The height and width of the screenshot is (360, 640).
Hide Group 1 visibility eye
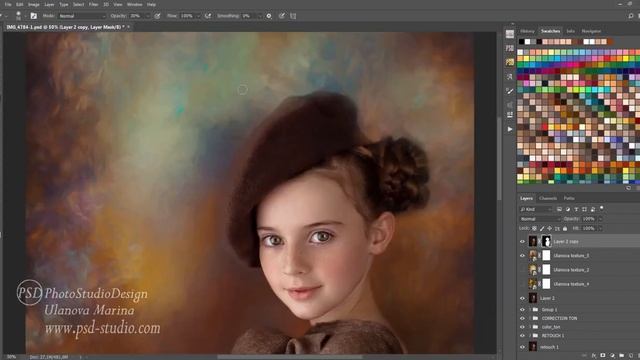tap(522, 310)
